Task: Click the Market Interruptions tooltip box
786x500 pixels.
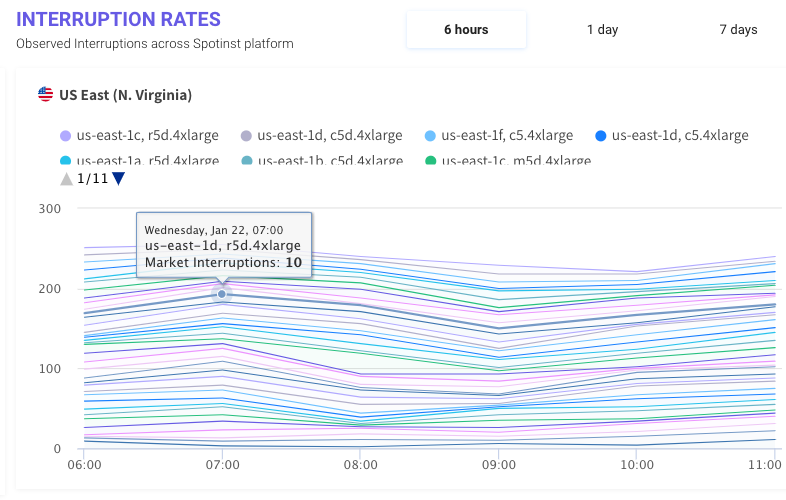Action: point(223,246)
